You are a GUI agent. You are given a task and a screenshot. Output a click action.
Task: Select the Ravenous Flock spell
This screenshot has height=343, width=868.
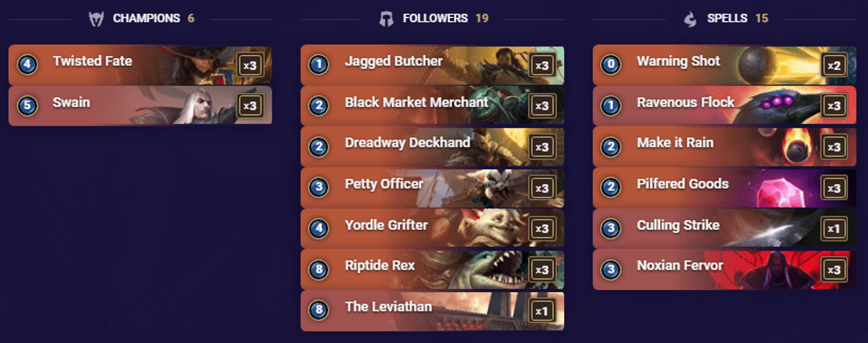click(x=725, y=106)
